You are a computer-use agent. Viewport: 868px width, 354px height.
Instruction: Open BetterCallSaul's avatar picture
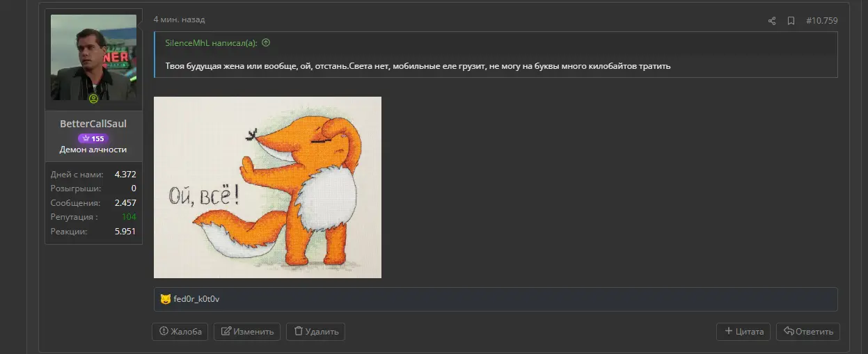pos(93,57)
